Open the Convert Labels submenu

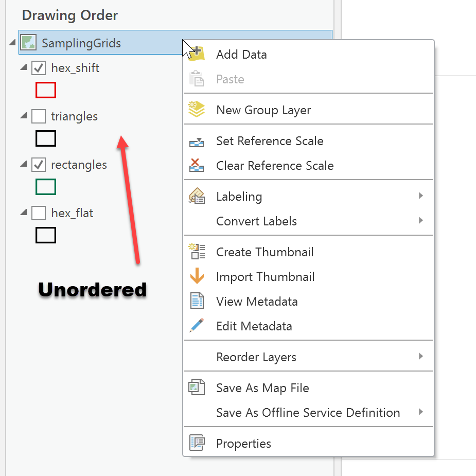[x=256, y=221]
